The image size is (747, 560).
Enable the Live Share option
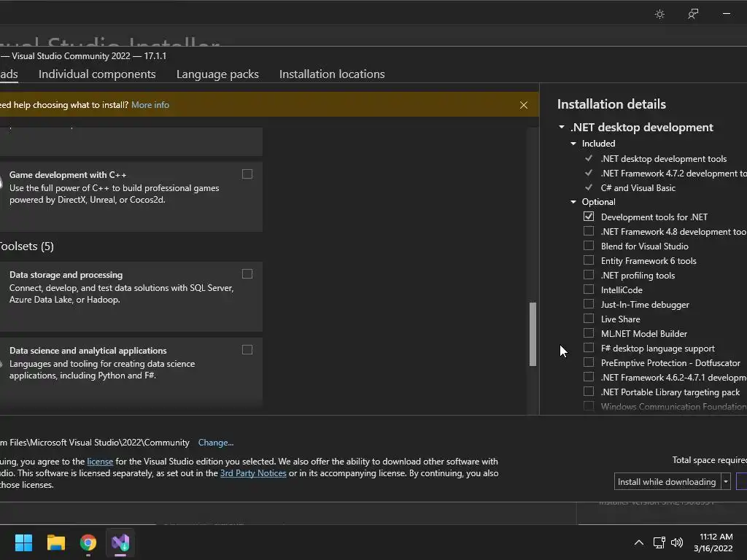pyautogui.click(x=589, y=319)
